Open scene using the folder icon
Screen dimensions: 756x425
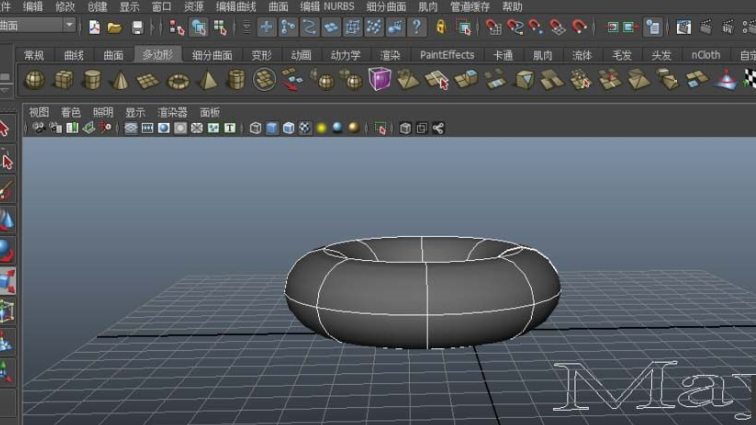point(115,27)
